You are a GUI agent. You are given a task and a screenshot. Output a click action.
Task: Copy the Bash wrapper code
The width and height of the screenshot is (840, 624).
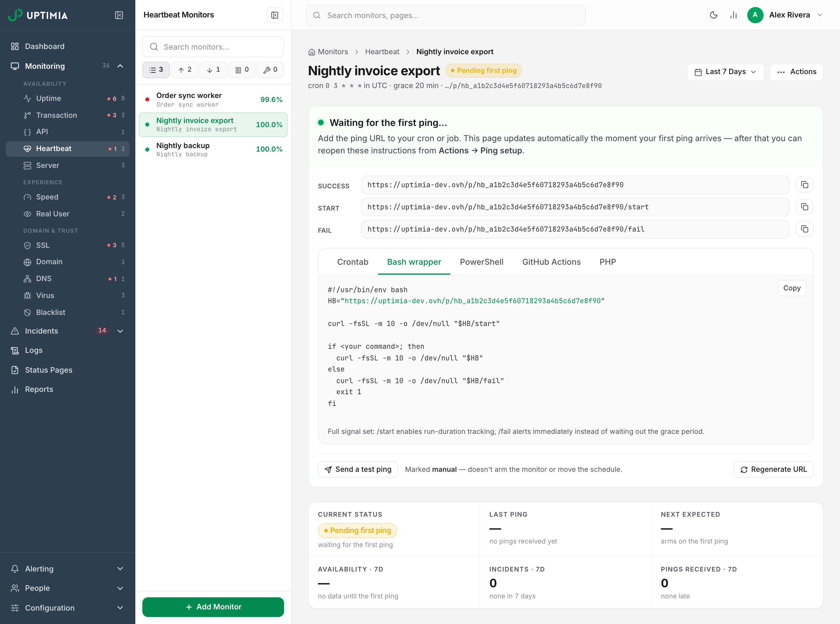click(792, 288)
